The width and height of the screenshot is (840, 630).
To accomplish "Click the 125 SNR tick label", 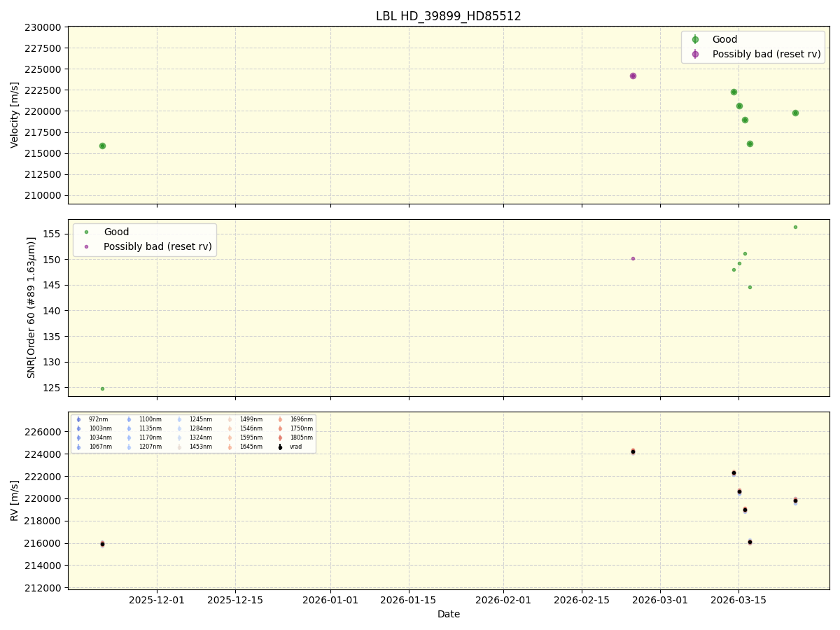I will pyautogui.click(x=53, y=388).
